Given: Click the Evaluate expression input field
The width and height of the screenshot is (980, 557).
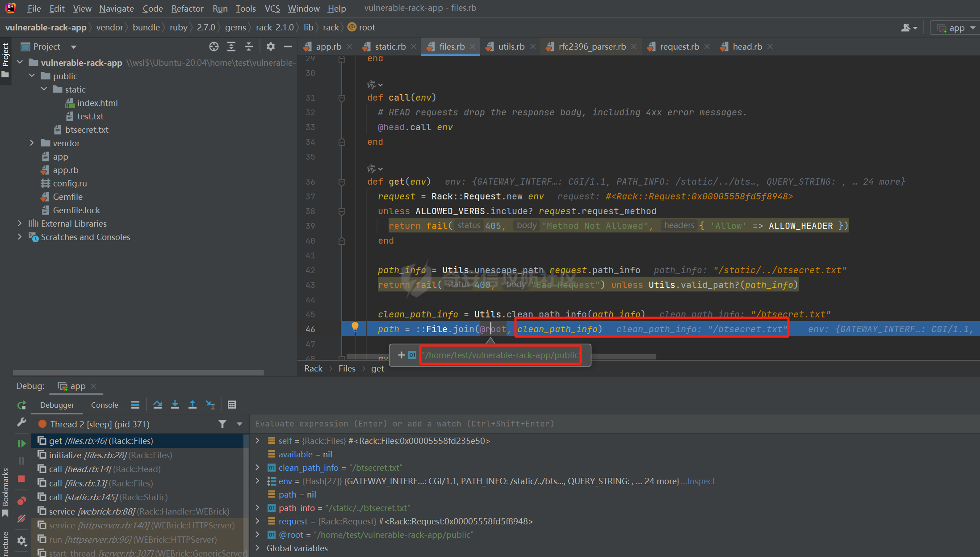Looking at the screenshot, I should coord(616,424).
